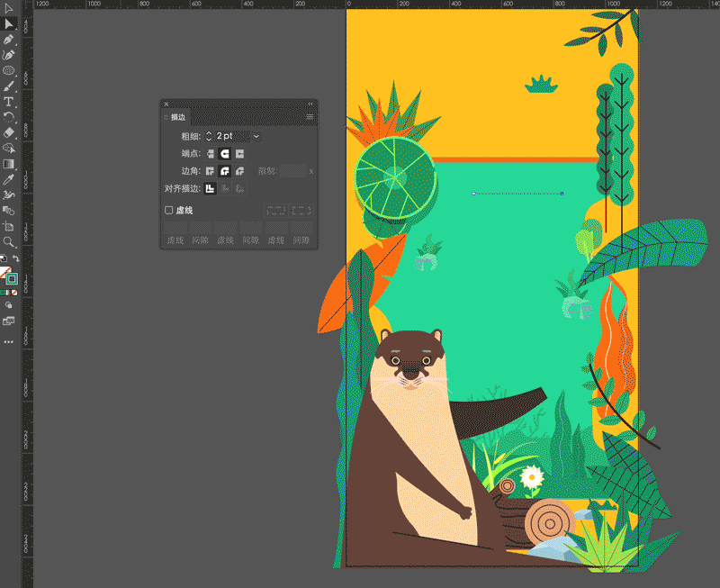Select the Eraser tool
This screenshot has width=720, height=588.
click(8, 132)
